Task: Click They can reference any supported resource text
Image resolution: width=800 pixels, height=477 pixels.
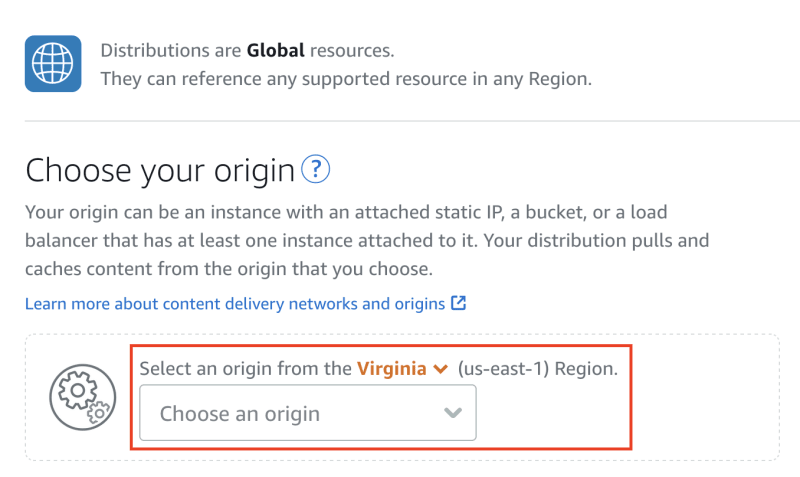Action: tap(346, 79)
